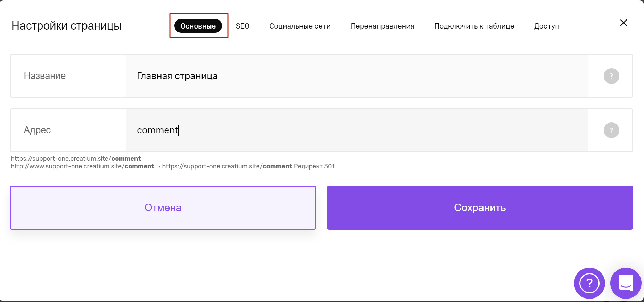Close the page settings dialog

click(624, 23)
